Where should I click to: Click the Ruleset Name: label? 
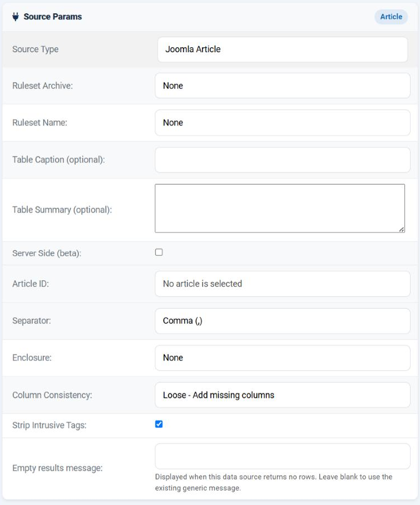[39, 123]
